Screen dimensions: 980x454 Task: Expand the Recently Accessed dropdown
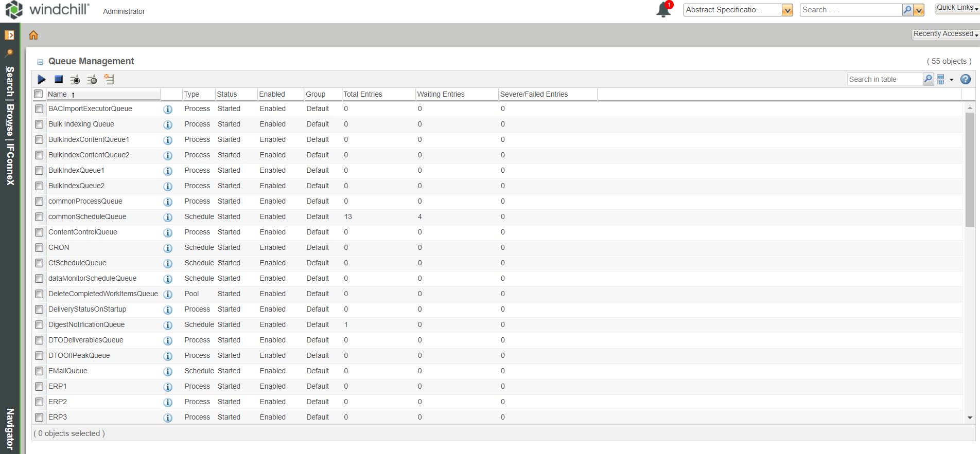pos(946,34)
